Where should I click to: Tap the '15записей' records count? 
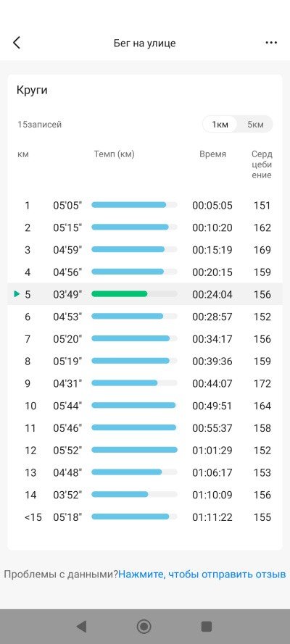(x=39, y=125)
